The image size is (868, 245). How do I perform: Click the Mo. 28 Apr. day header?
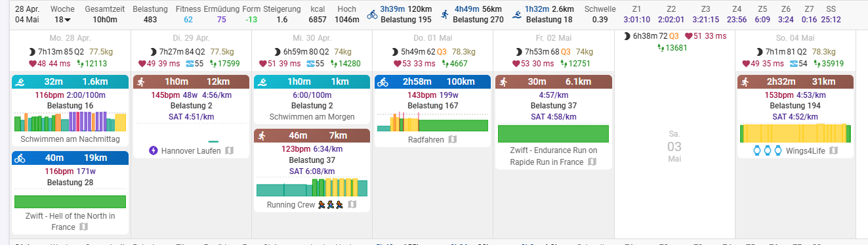point(70,39)
